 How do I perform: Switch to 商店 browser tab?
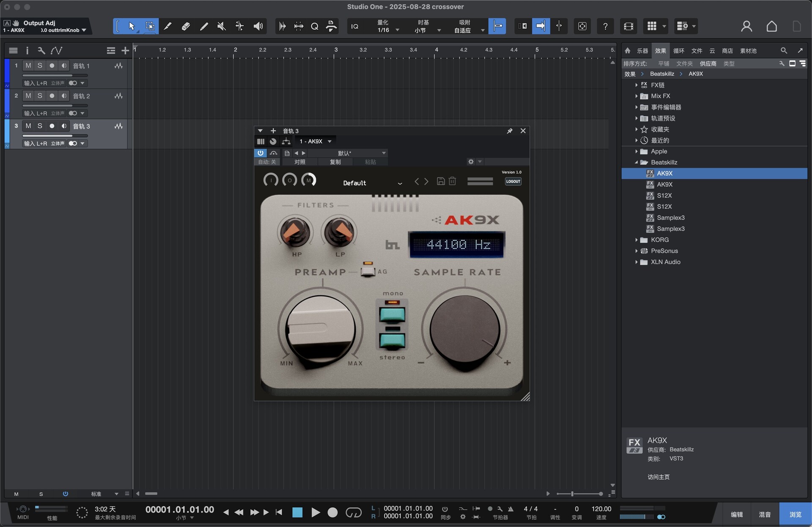click(727, 51)
